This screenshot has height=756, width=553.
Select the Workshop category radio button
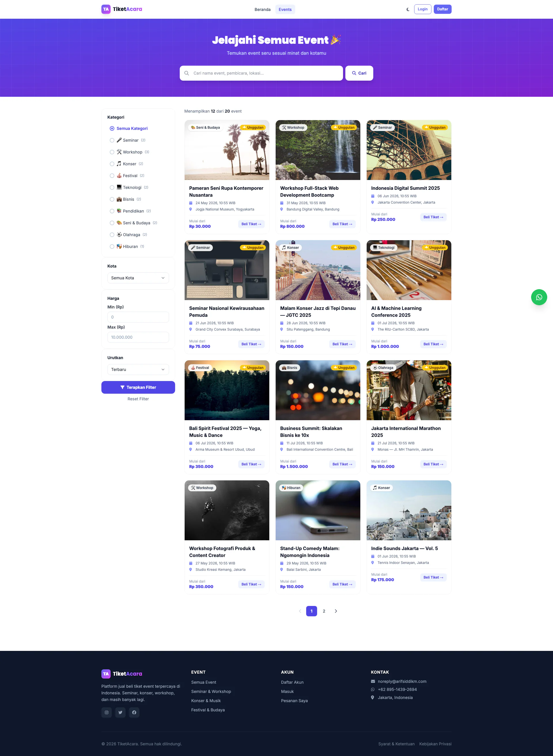pyautogui.click(x=112, y=152)
